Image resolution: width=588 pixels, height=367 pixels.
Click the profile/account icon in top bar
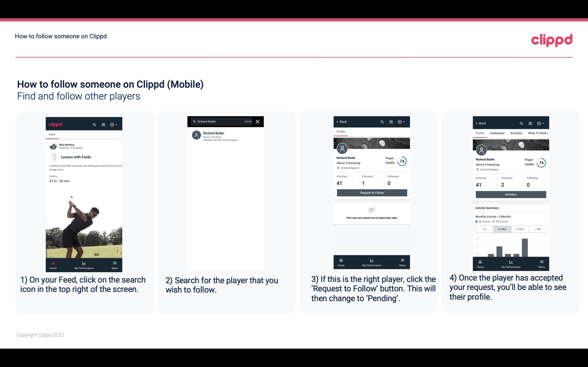[x=103, y=124]
